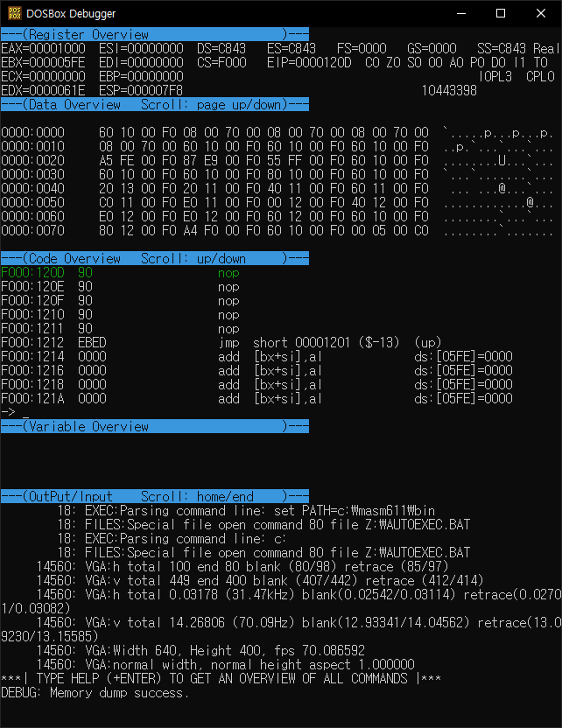Image resolution: width=562 pixels, height=728 pixels.
Task: Click data row address 0000:0040
Action: (x=33, y=188)
